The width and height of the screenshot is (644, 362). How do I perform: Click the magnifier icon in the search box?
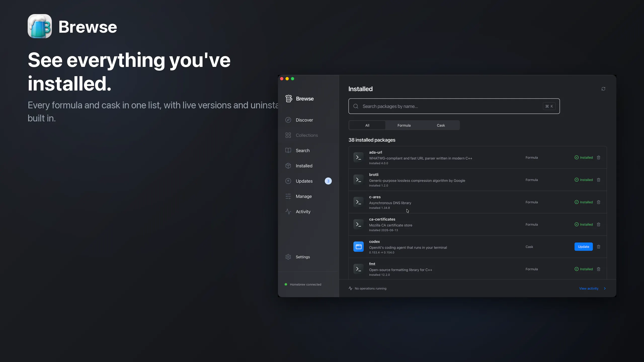coord(356,106)
